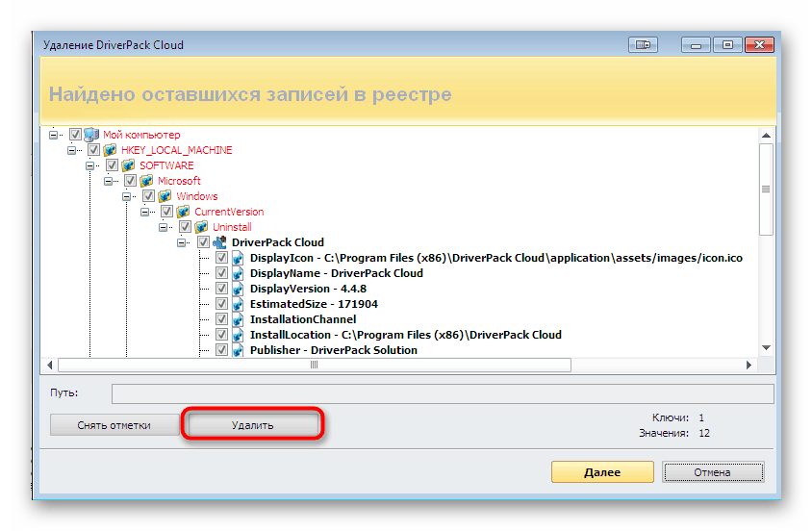Toggle the Uninstall key checkbox
This screenshot has width=812, height=531.
[185, 227]
